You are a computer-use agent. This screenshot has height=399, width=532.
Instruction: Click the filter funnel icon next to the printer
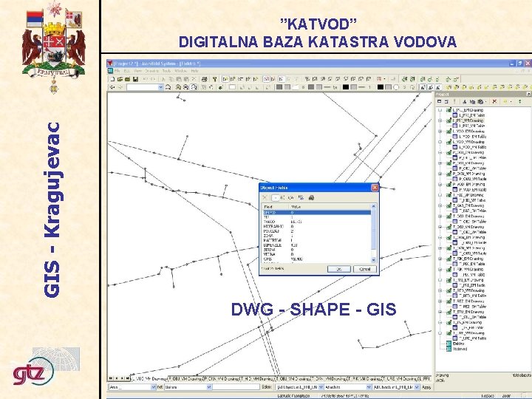click(x=214, y=79)
